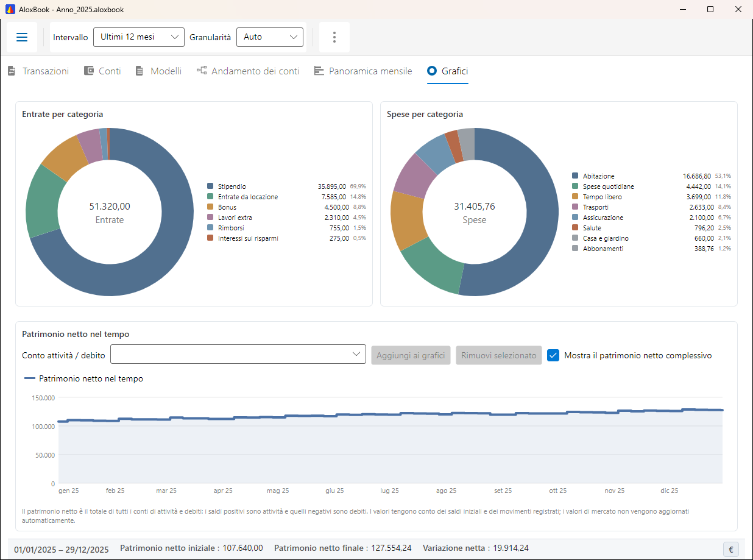The height and width of the screenshot is (560, 753).
Task: Open the Intervallo dropdown (Ultimi 12 mesi)
Action: 139,37
